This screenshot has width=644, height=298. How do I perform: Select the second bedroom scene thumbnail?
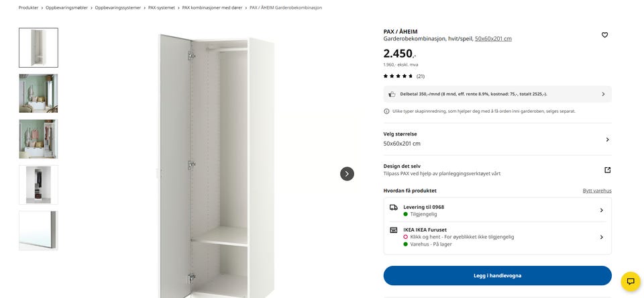38,139
